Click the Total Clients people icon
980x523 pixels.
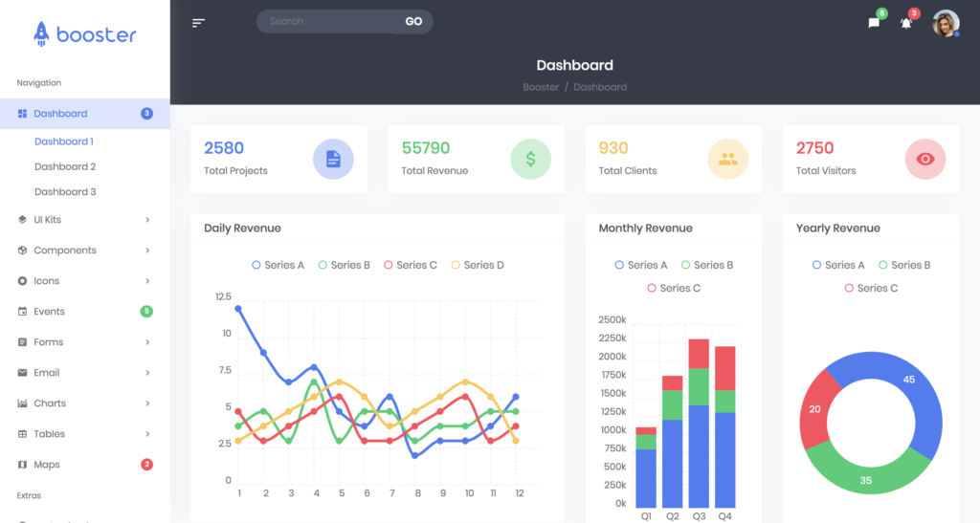tap(727, 159)
